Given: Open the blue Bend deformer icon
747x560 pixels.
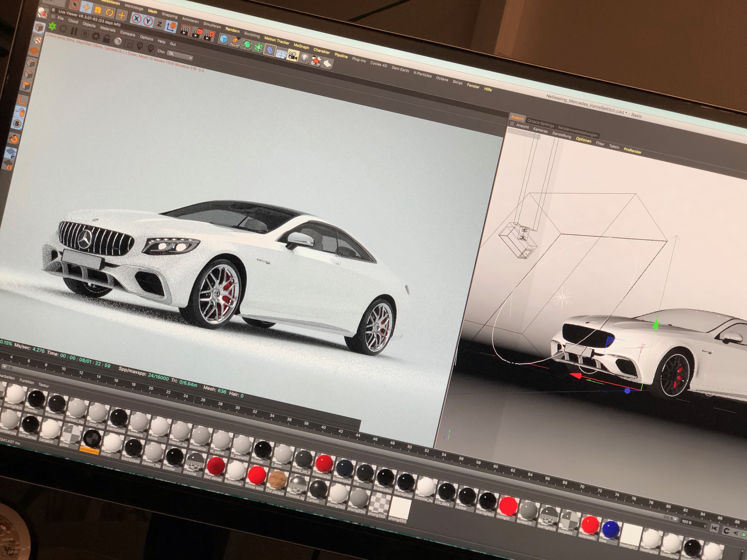Looking at the screenshot, I should point(270,50).
